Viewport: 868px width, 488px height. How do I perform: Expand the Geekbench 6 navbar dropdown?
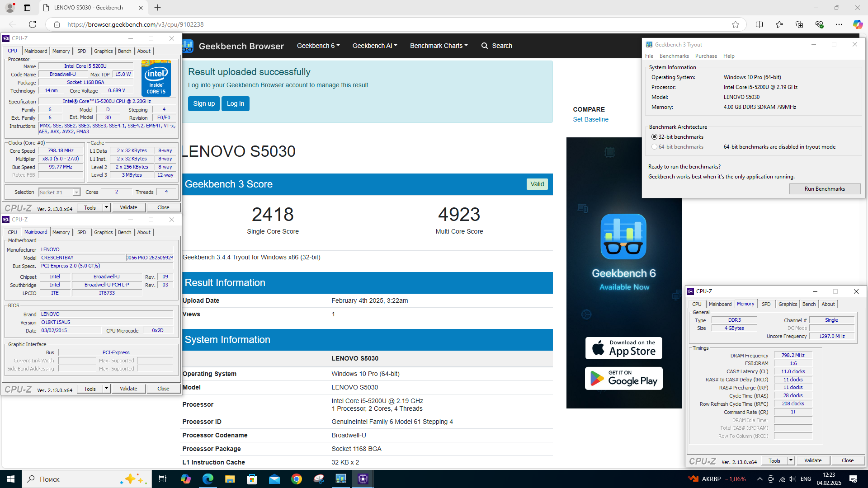(x=318, y=46)
